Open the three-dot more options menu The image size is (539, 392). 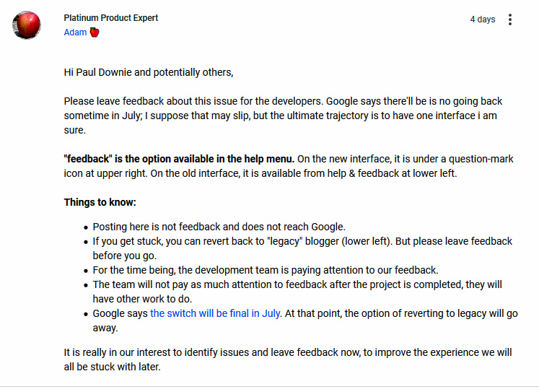[x=510, y=19]
